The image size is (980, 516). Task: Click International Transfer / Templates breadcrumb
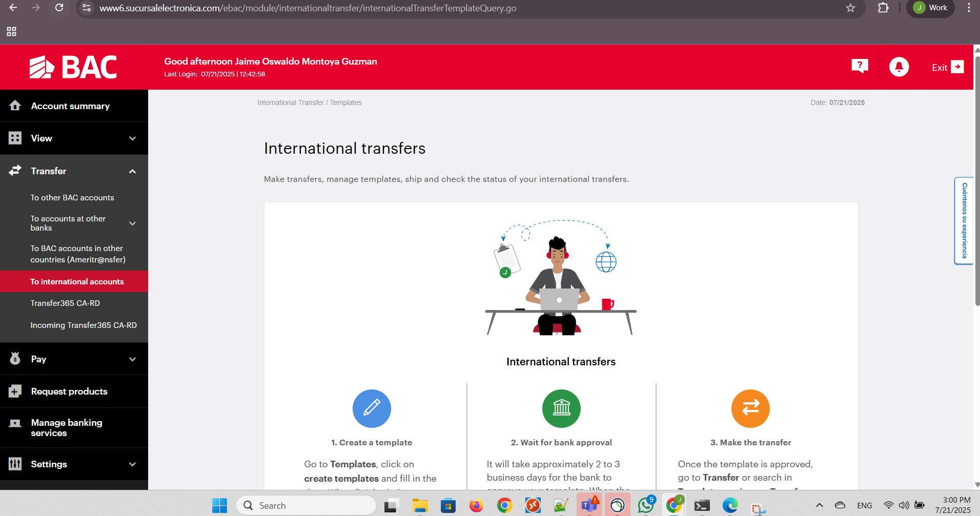pyautogui.click(x=310, y=102)
